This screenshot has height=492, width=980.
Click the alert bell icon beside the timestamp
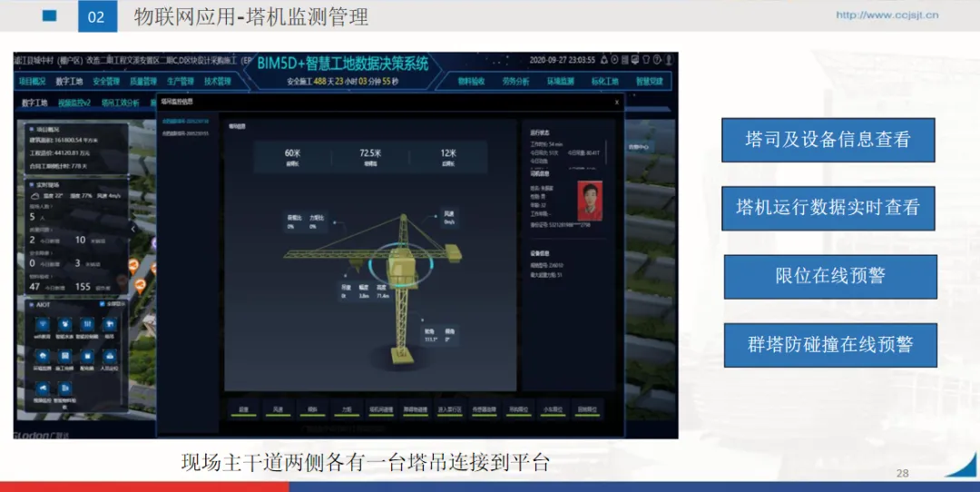point(603,60)
